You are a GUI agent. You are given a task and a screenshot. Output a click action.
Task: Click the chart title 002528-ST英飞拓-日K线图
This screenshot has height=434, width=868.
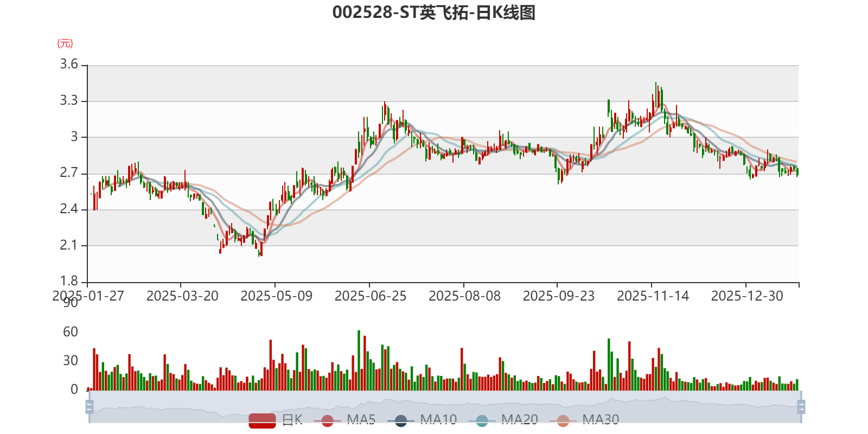[x=434, y=12]
